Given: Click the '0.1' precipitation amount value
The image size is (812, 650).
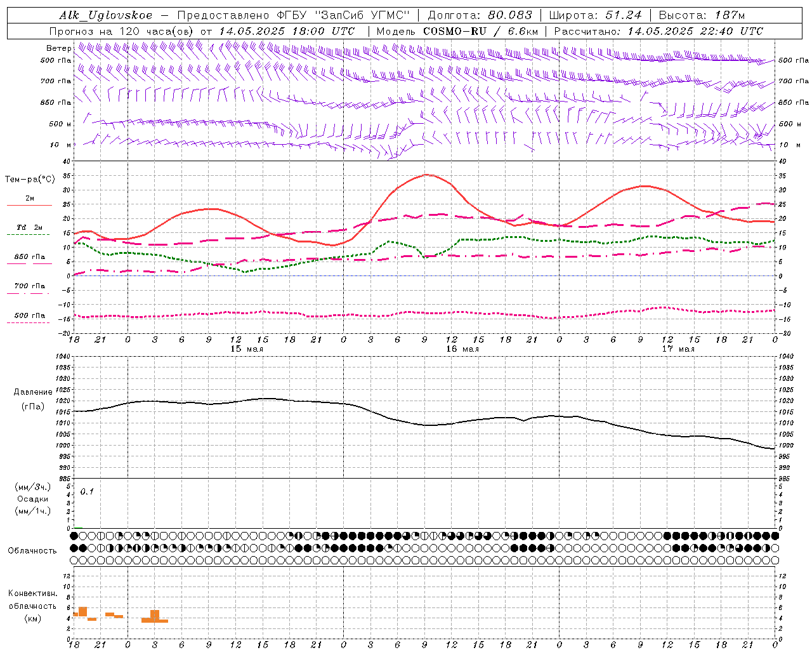Looking at the screenshot, I should (x=87, y=491).
